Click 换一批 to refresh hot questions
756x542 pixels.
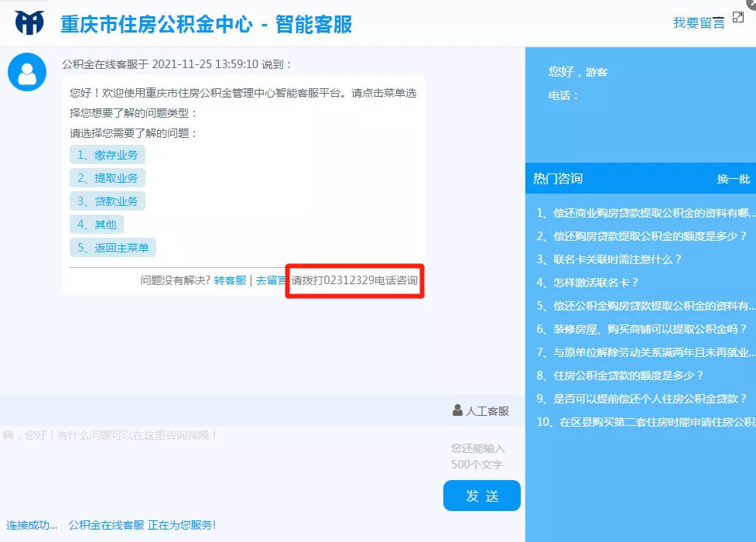tap(734, 179)
